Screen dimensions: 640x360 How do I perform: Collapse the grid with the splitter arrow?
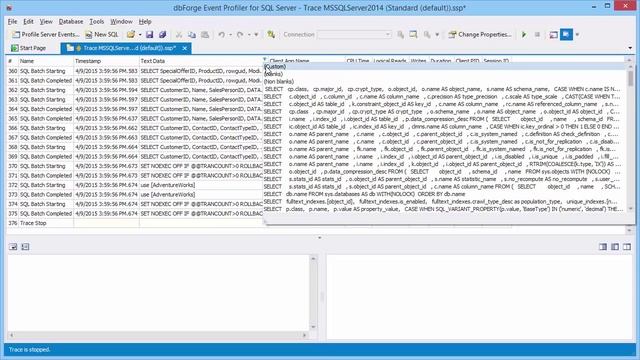tap(320, 238)
